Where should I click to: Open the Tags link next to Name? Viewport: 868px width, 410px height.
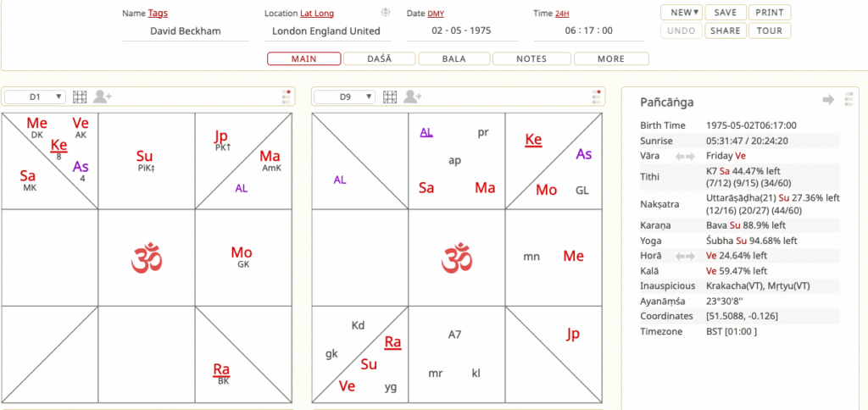click(158, 14)
